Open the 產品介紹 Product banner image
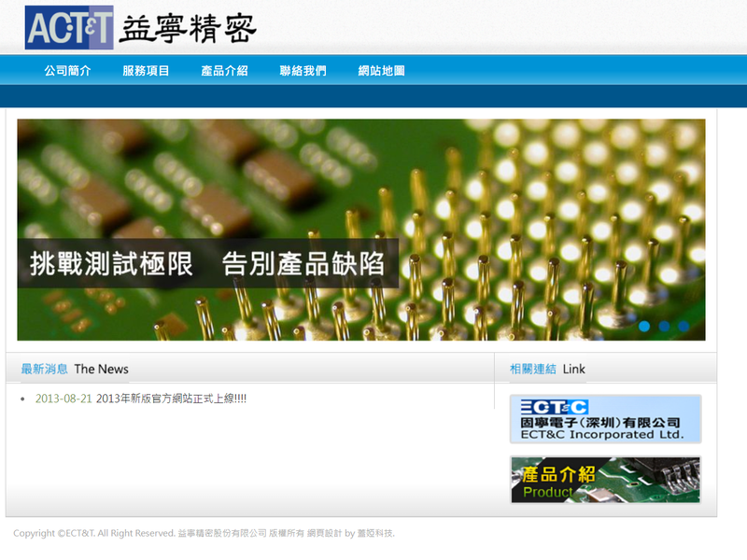This screenshot has height=560, width=747. [605, 480]
